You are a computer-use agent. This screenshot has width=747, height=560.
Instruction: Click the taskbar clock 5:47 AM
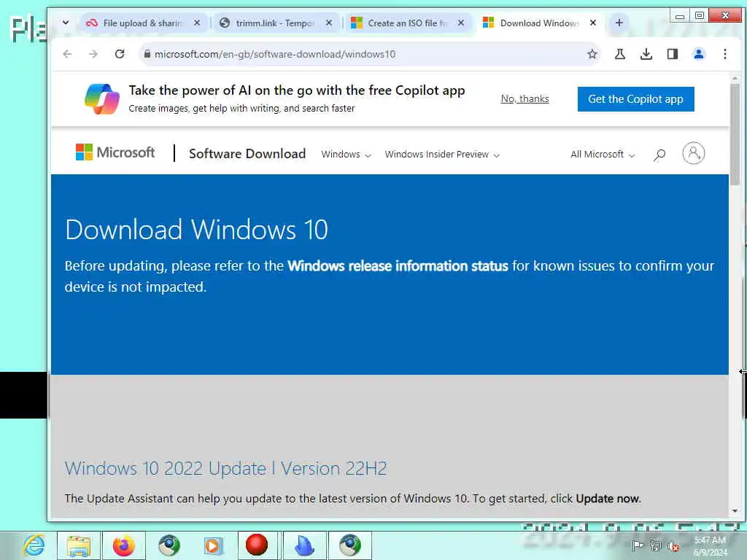(711, 540)
